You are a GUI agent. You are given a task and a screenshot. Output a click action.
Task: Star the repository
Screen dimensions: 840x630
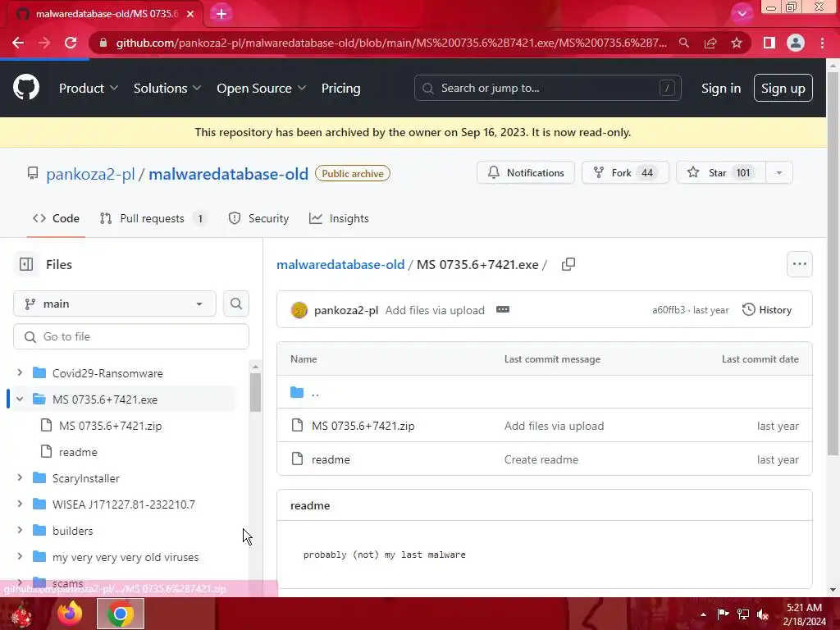click(x=721, y=172)
